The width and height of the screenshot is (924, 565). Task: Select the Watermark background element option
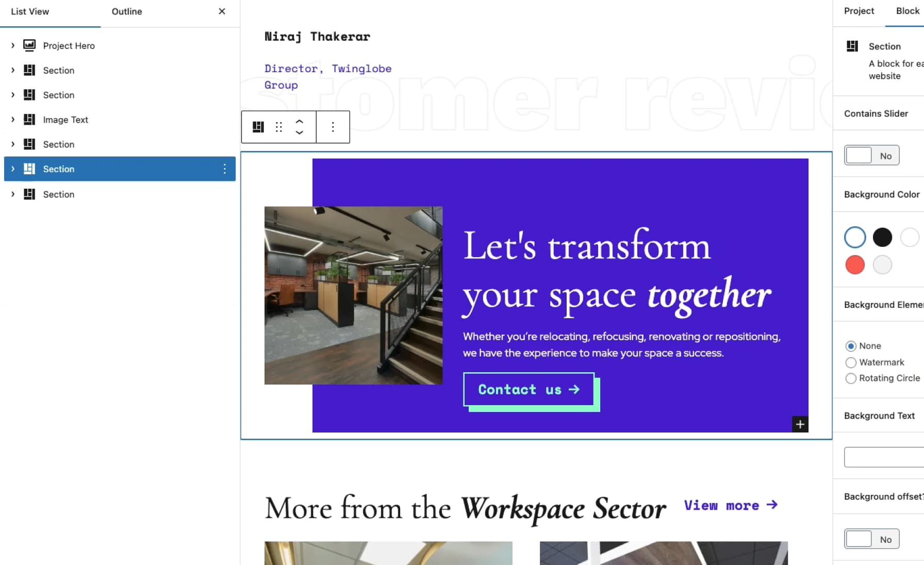tap(851, 362)
